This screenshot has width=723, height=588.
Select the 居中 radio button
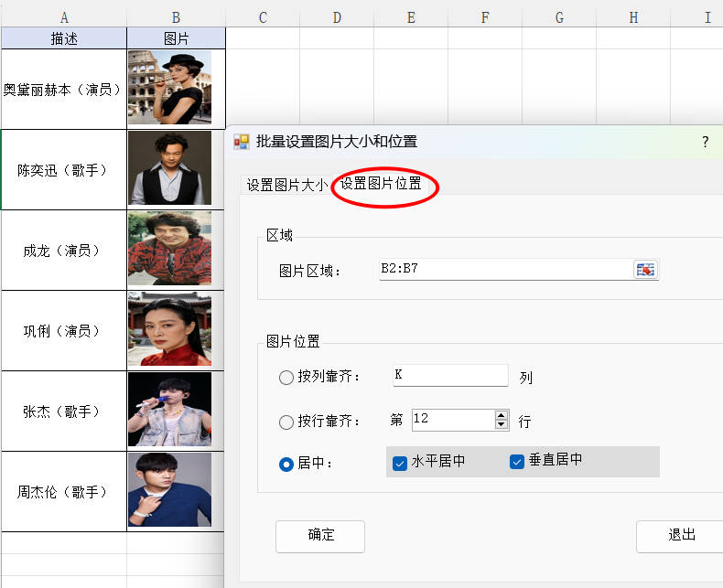point(286,464)
